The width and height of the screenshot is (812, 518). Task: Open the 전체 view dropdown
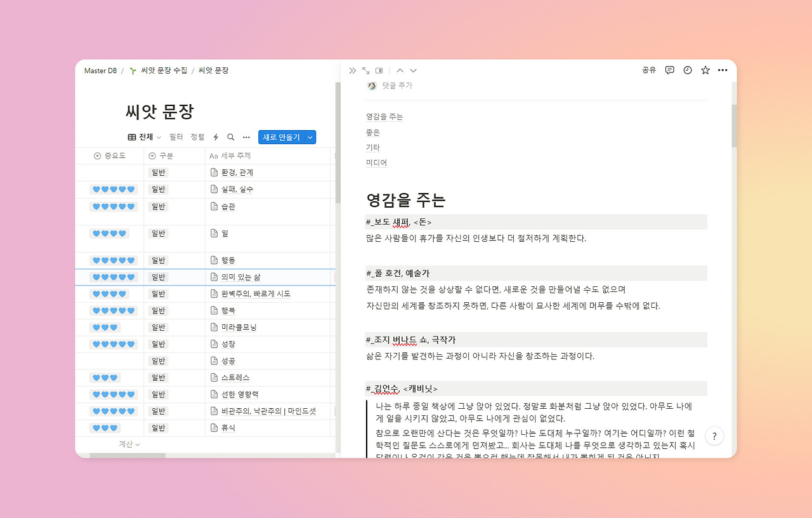click(145, 137)
